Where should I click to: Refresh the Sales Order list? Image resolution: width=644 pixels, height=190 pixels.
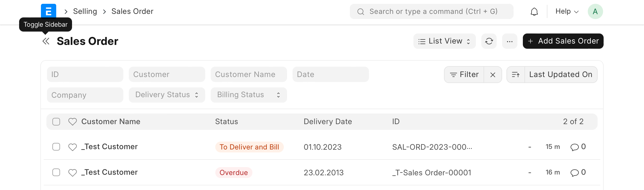(489, 41)
